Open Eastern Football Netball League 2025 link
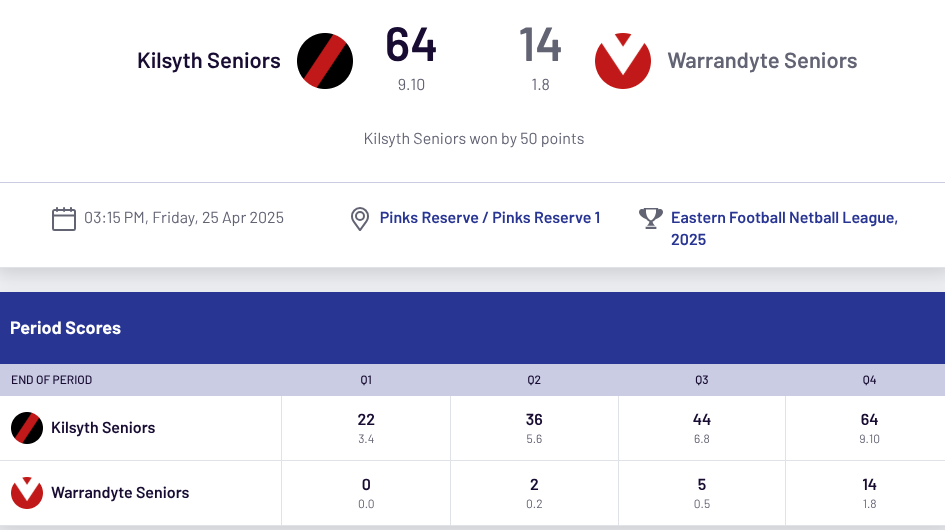The image size is (945, 530). (784, 228)
